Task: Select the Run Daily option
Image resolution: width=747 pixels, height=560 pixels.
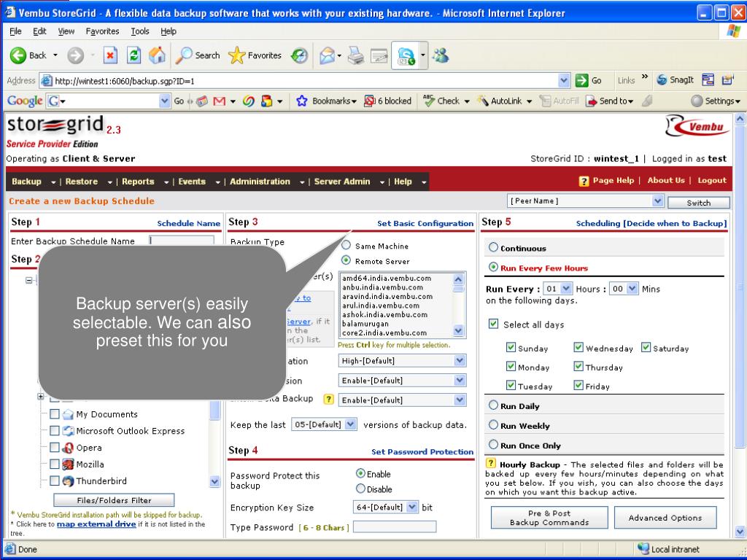Action: [494, 405]
